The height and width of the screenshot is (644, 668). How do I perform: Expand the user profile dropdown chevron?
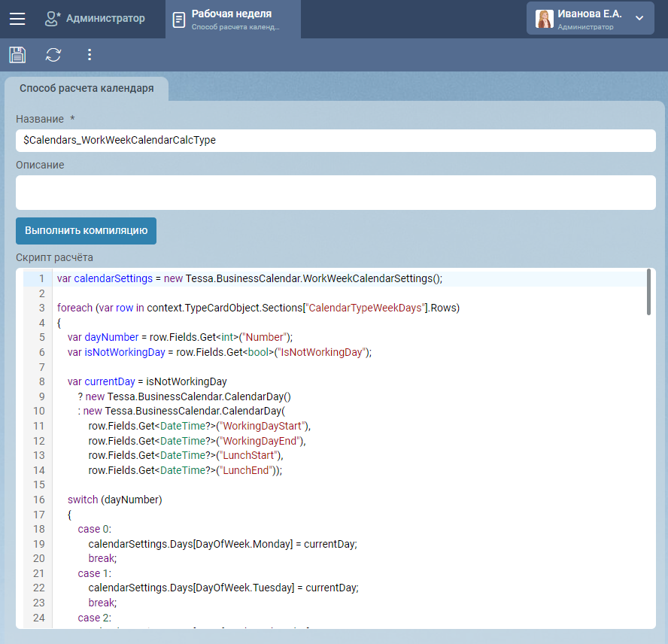639,19
